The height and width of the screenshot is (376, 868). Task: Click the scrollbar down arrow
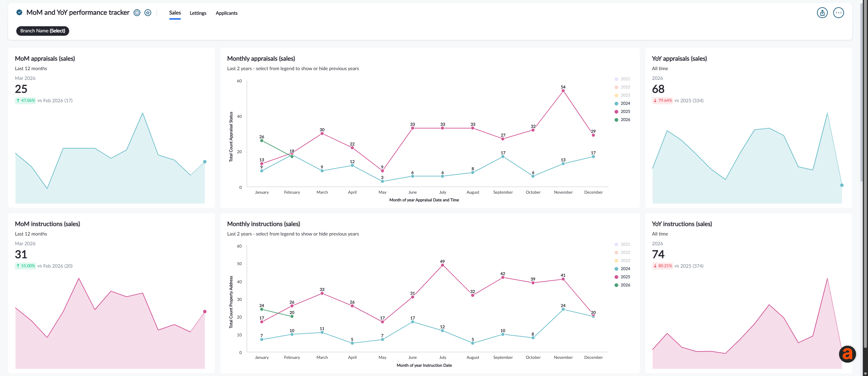tap(865, 373)
